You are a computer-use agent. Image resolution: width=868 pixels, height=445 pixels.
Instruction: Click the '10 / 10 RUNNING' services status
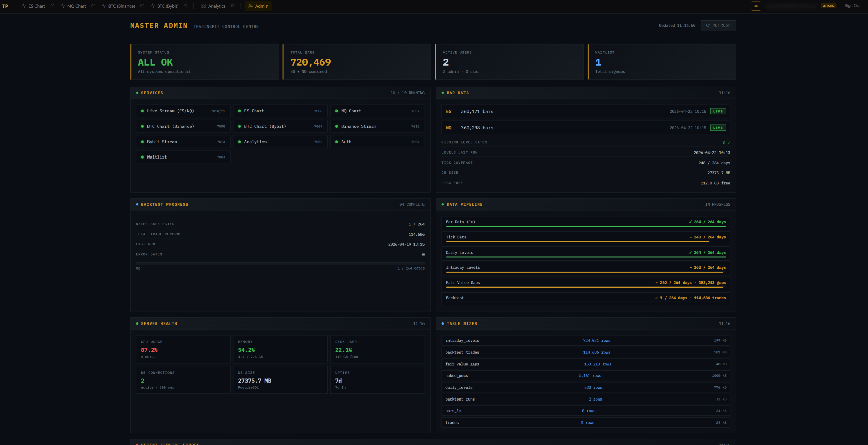coord(407,93)
